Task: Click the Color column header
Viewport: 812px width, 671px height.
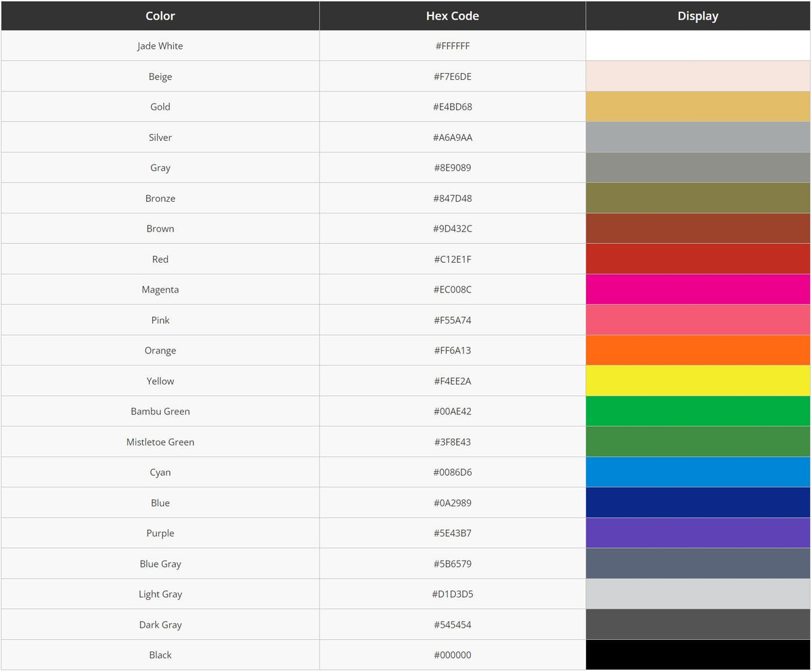Action: pos(160,16)
